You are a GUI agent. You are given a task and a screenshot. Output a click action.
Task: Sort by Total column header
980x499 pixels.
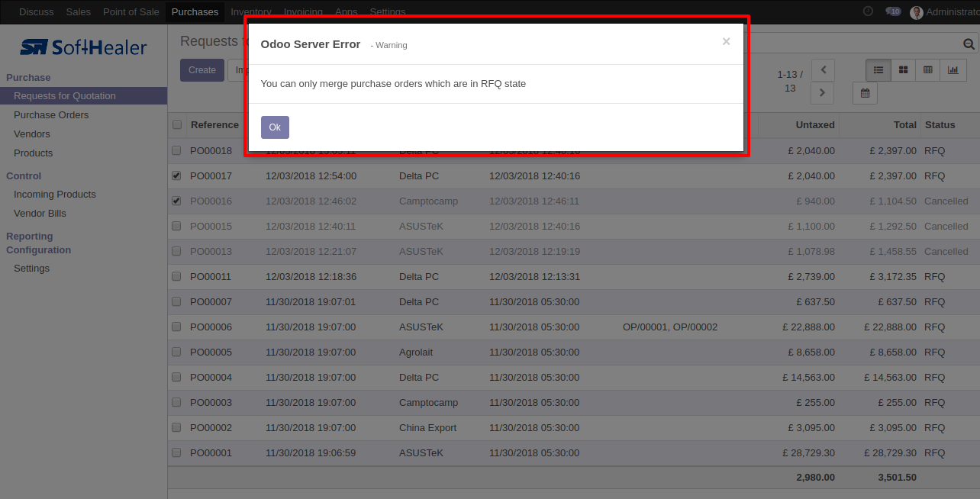click(905, 125)
